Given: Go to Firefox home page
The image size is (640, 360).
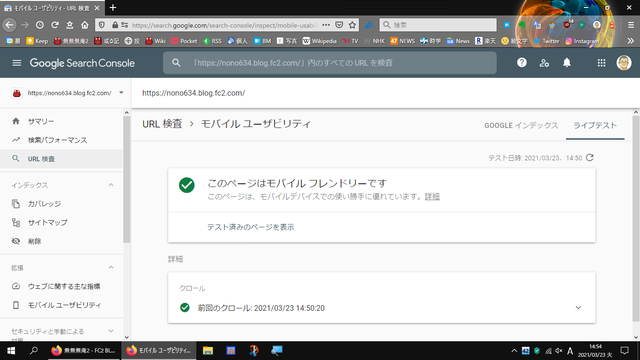Looking at the screenshot, I should coord(84,25).
